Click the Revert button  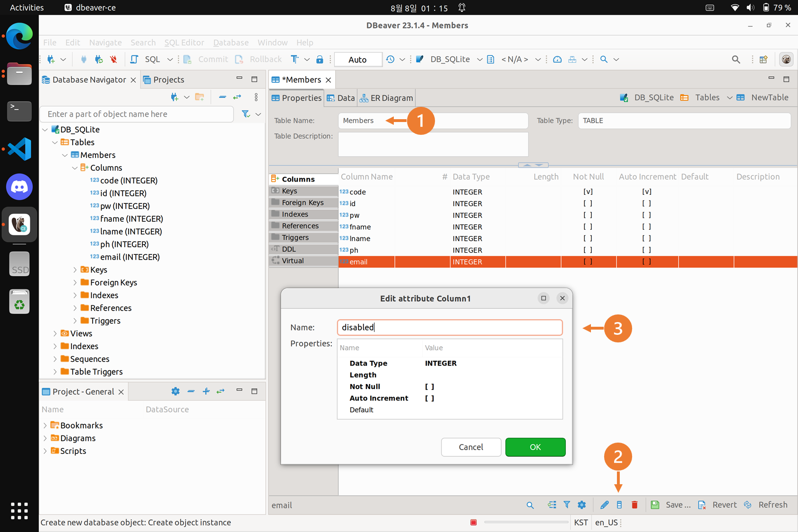[718, 505]
